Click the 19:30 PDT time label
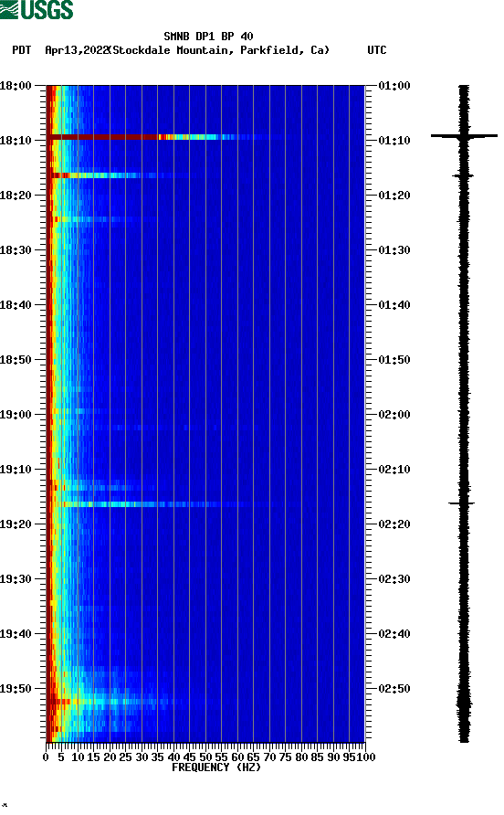 coord(16,579)
